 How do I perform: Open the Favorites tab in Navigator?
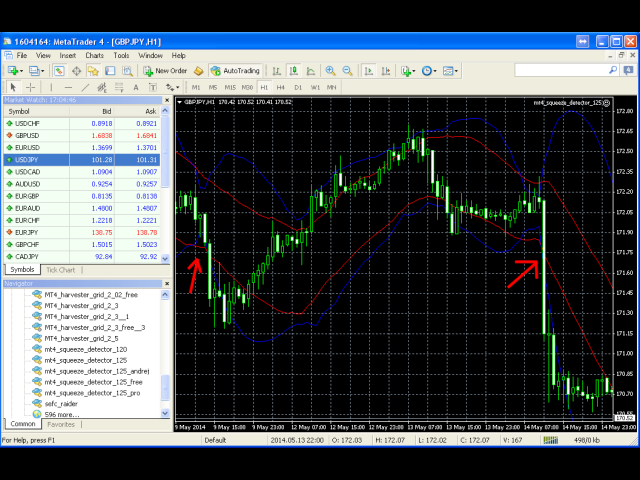coord(61,424)
